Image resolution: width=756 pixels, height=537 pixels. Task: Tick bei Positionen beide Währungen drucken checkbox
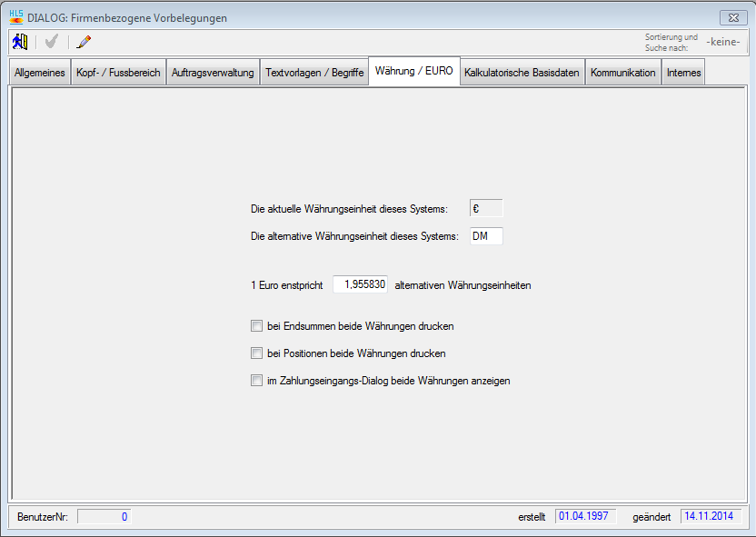[256, 353]
